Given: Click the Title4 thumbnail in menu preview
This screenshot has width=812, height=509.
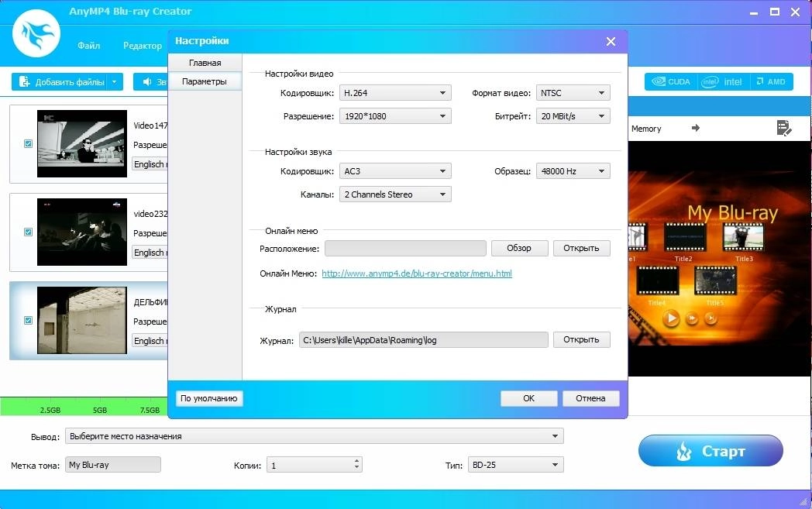Looking at the screenshot, I should (657, 281).
